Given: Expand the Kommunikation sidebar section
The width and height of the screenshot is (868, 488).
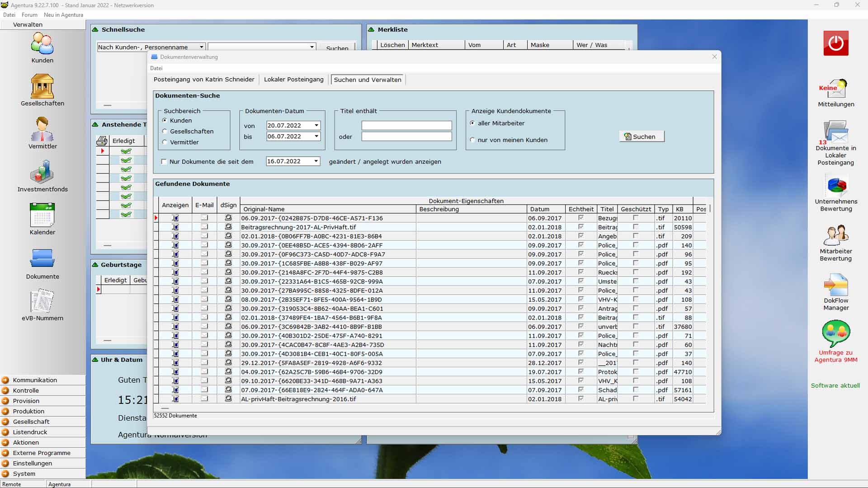Looking at the screenshot, I should click(35, 380).
